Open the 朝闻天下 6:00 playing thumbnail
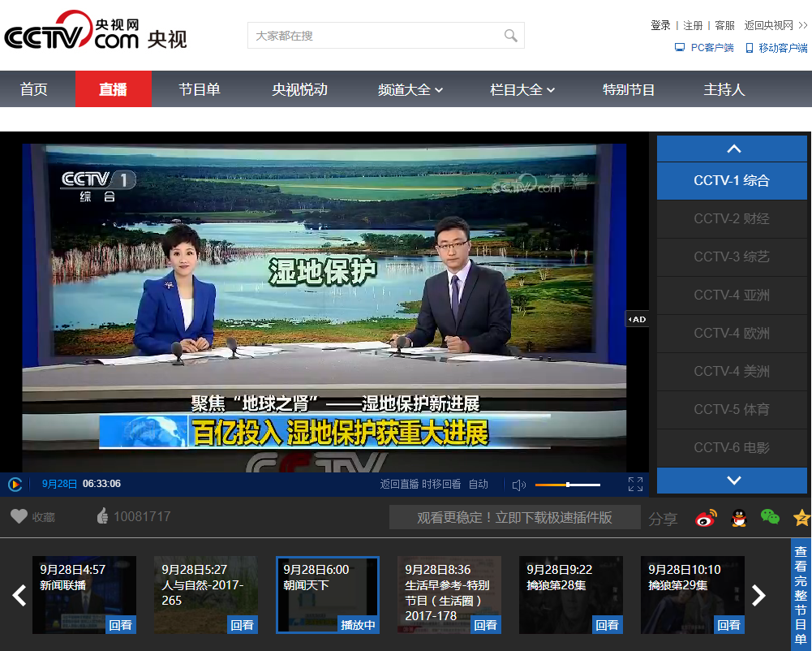The image size is (812, 651). click(x=327, y=595)
